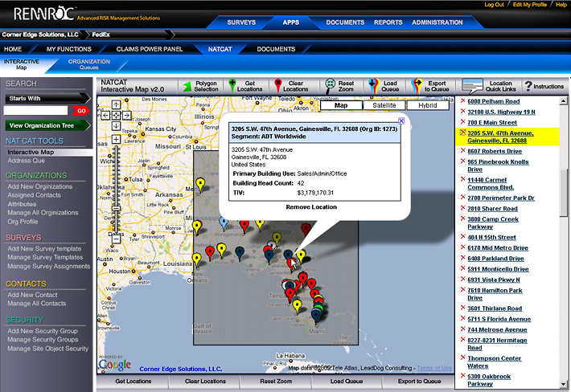The height and width of the screenshot is (392, 571).
Task: Open 6170 Mid Metro Drive link
Action: (x=498, y=248)
